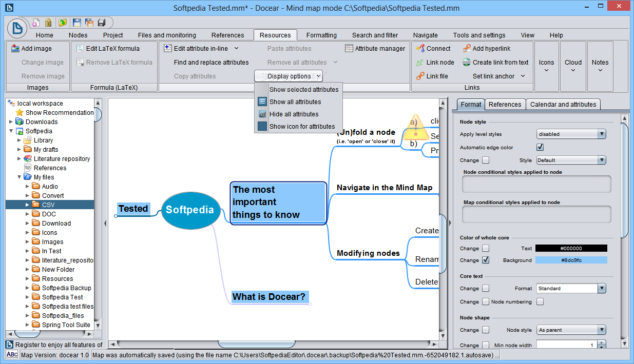The width and height of the screenshot is (634, 364).
Task: Click the light blue Background color swatch
Action: [x=571, y=260]
